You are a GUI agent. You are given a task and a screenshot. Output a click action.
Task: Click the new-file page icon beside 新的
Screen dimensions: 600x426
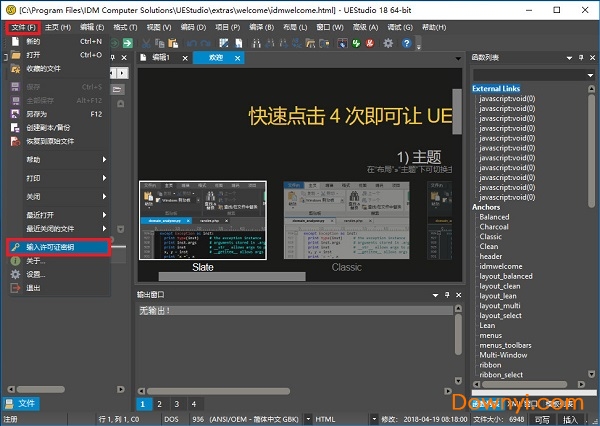coord(15,41)
